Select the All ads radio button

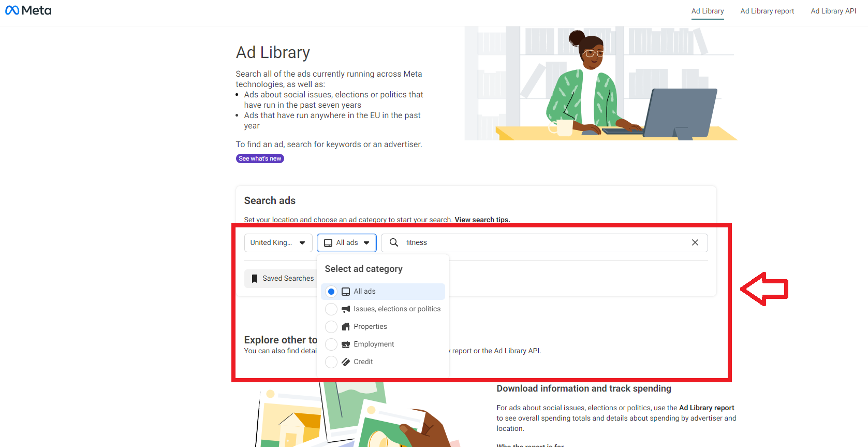click(x=331, y=292)
